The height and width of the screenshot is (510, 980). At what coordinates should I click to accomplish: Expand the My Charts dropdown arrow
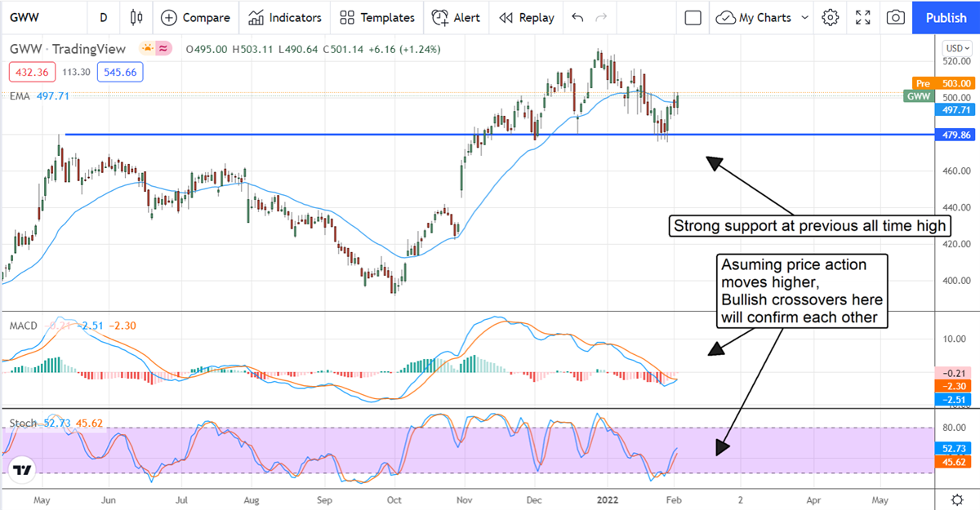(x=805, y=17)
